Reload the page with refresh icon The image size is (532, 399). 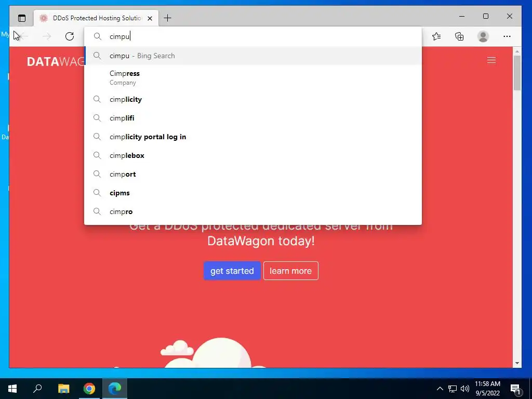click(x=70, y=36)
